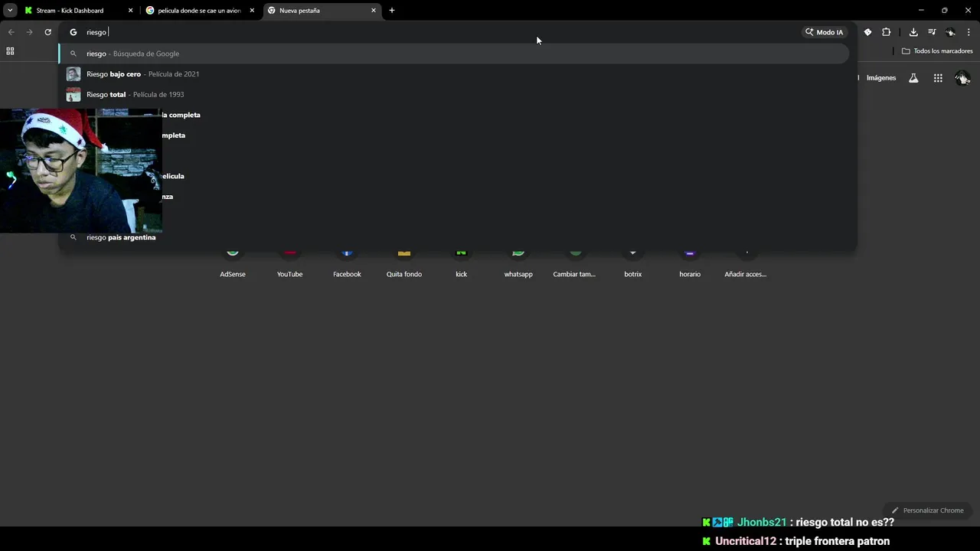This screenshot has height=551, width=980.
Task: Switch to the 'pelicula donde se cae un avion' tab
Action: coord(199,11)
